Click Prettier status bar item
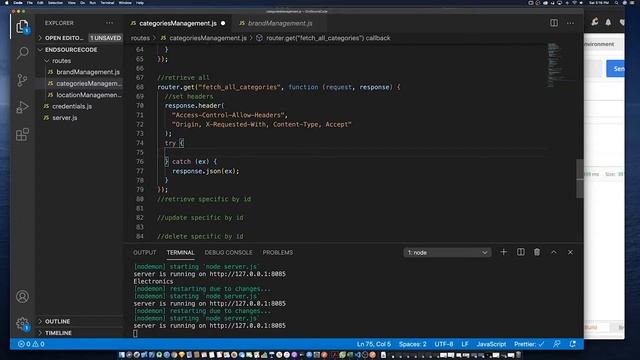 529,344
